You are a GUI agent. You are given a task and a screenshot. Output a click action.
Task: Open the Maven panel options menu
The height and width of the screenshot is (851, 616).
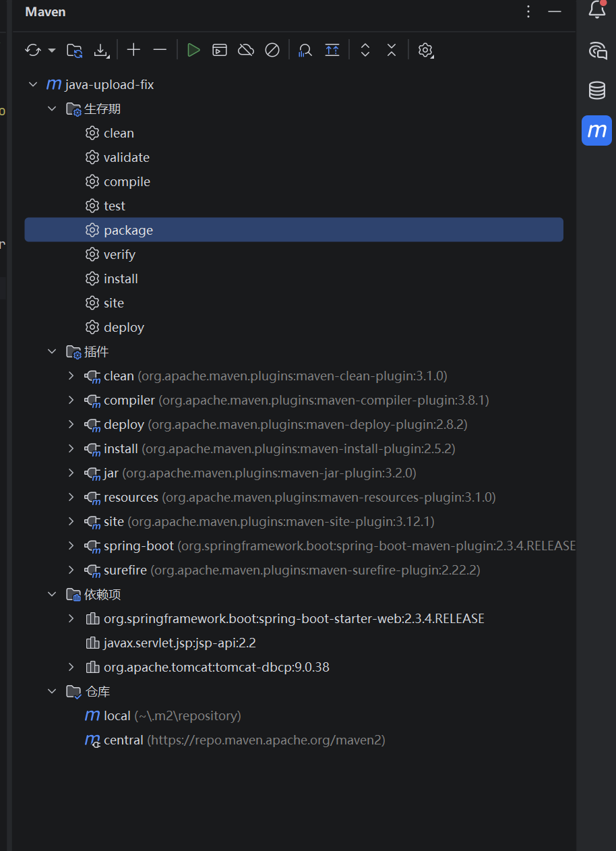click(528, 11)
